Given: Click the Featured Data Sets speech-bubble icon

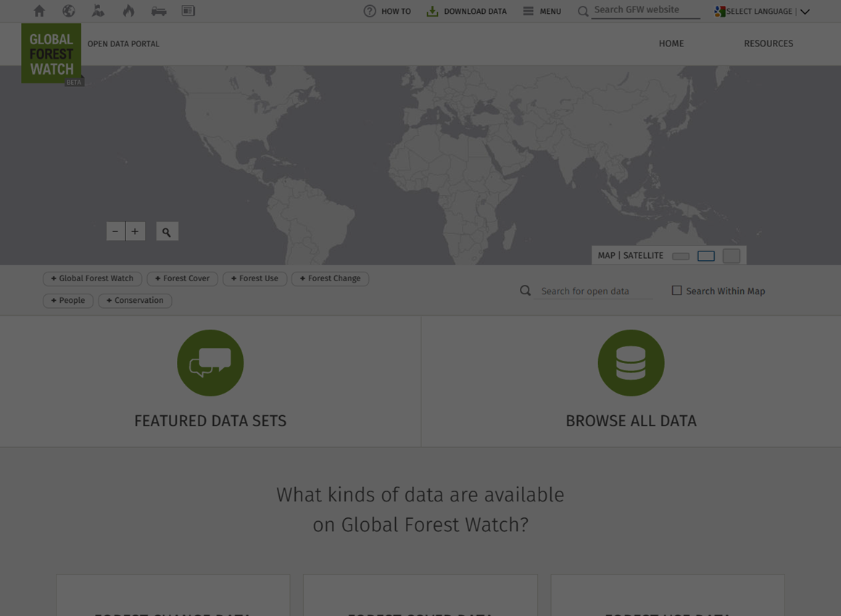Looking at the screenshot, I should [x=210, y=363].
